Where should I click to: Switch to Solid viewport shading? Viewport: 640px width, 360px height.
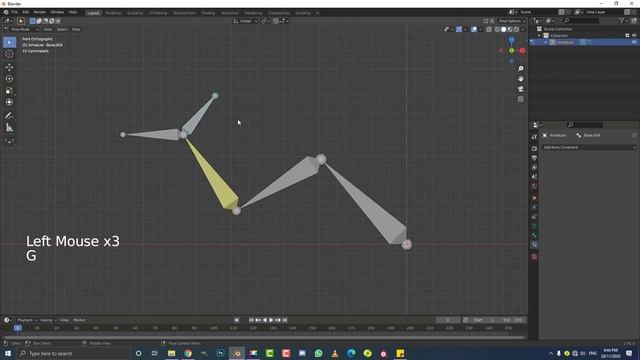coord(504,29)
